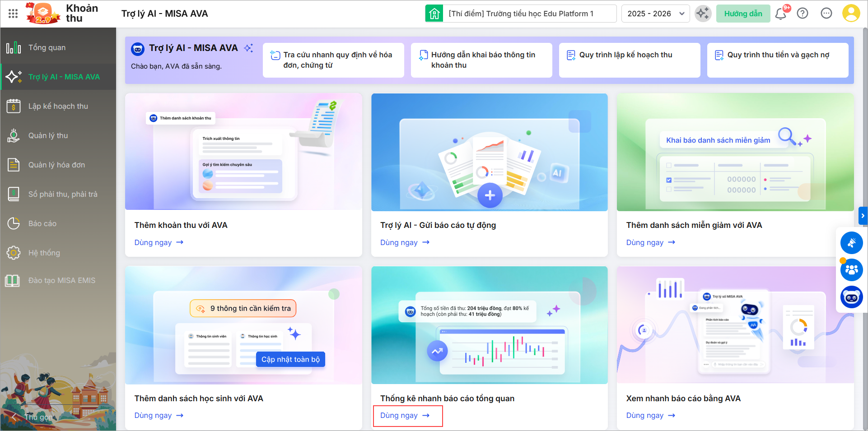Click the title Trợ lý AI - Gửi báo cáo tự động
Viewport: 868px width, 431px height.
coord(438,225)
